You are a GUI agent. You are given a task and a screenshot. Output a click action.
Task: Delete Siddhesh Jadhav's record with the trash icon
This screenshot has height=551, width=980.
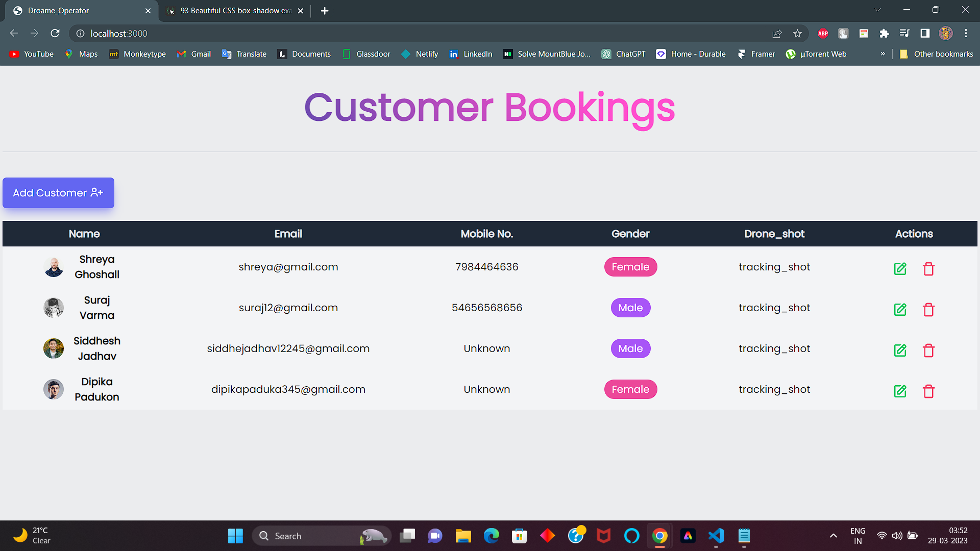tap(929, 350)
